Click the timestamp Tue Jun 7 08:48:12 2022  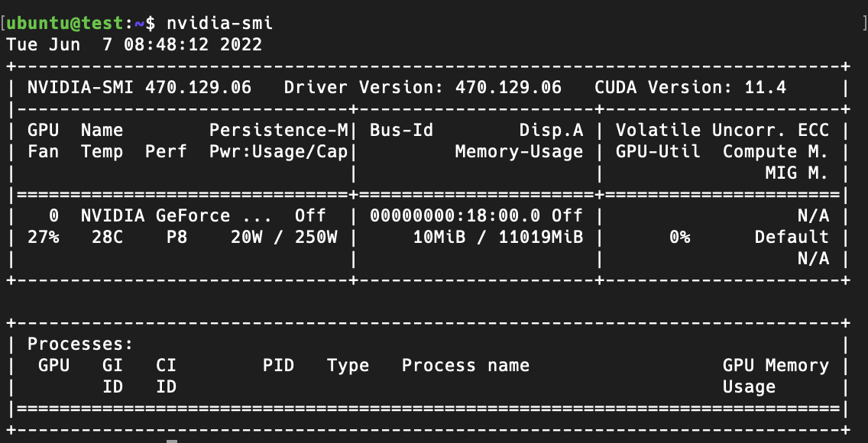click(x=134, y=44)
